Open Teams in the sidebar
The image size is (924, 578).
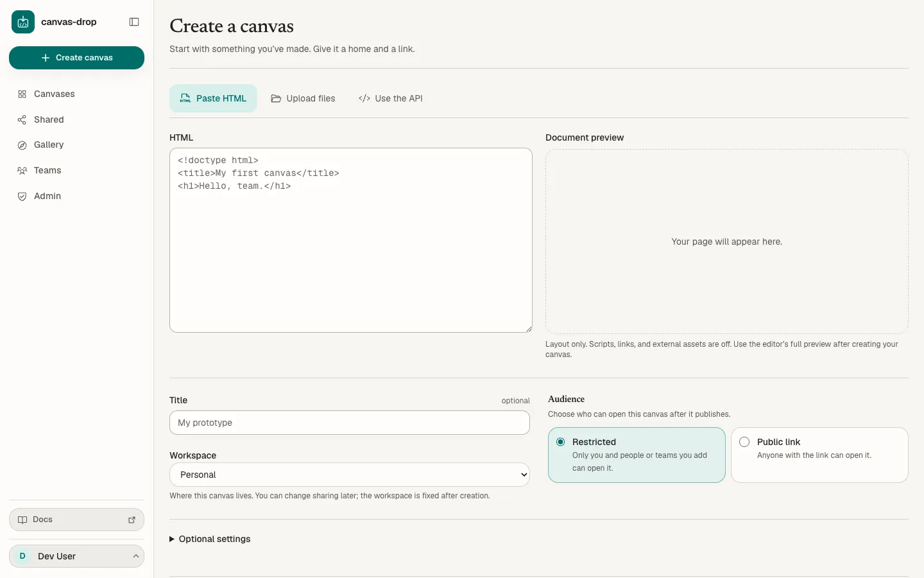76,171
